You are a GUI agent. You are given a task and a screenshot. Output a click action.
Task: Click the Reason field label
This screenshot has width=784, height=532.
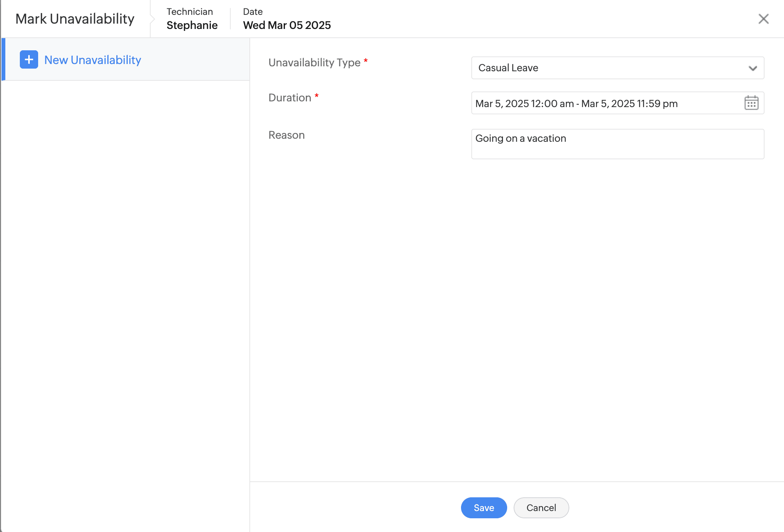(286, 135)
